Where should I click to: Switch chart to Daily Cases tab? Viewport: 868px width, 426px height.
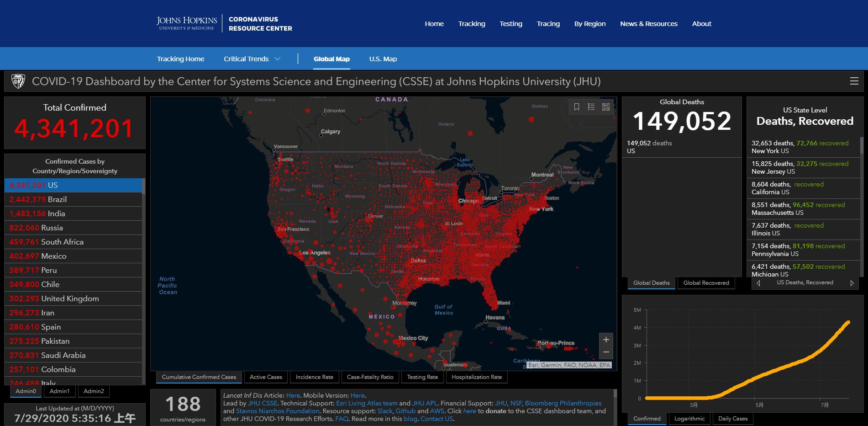click(x=733, y=419)
